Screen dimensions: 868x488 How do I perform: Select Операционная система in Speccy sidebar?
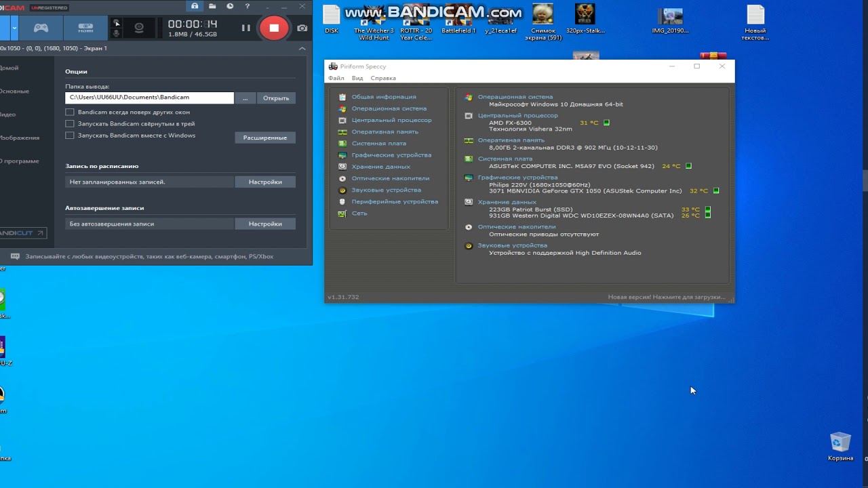(389, 108)
